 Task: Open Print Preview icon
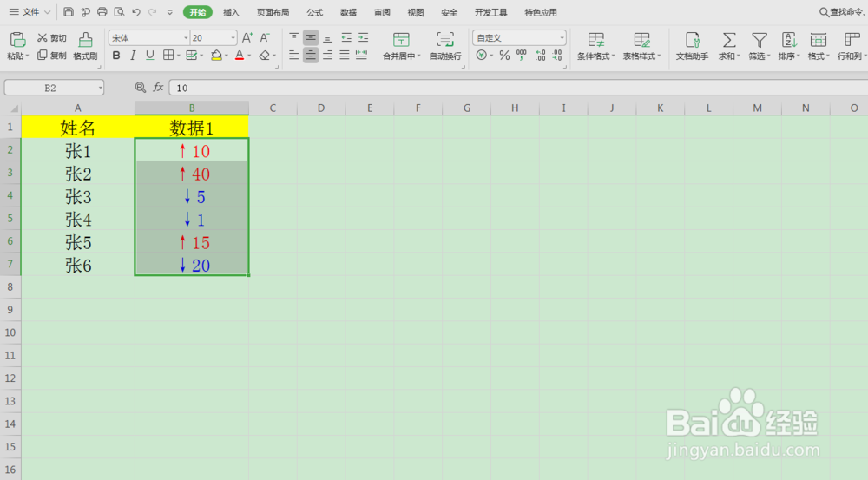[119, 11]
